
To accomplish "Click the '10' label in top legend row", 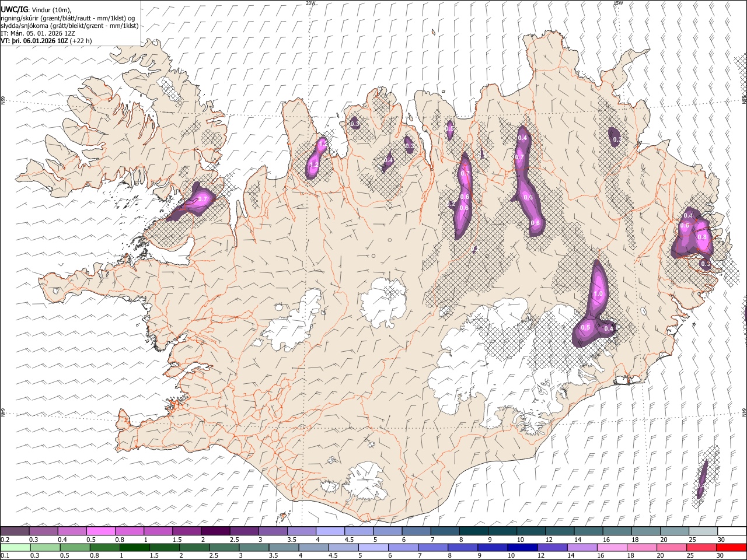I will (x=519, y=540).
